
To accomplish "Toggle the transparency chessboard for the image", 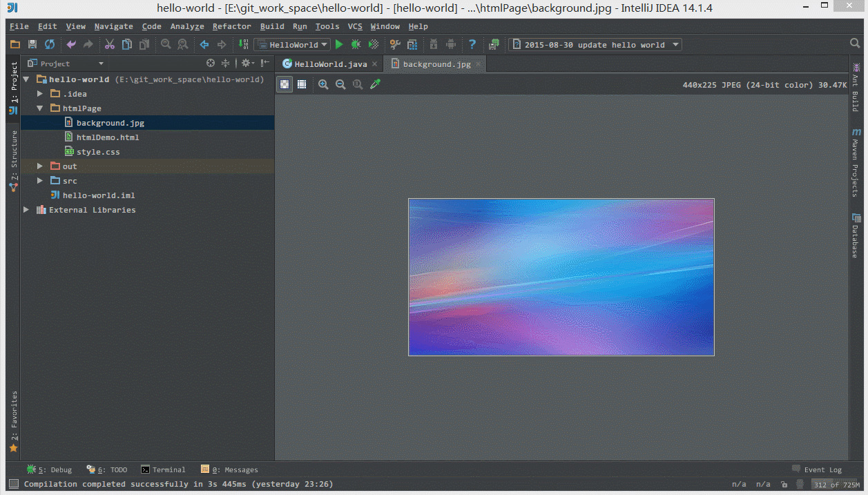I will 284,84.
